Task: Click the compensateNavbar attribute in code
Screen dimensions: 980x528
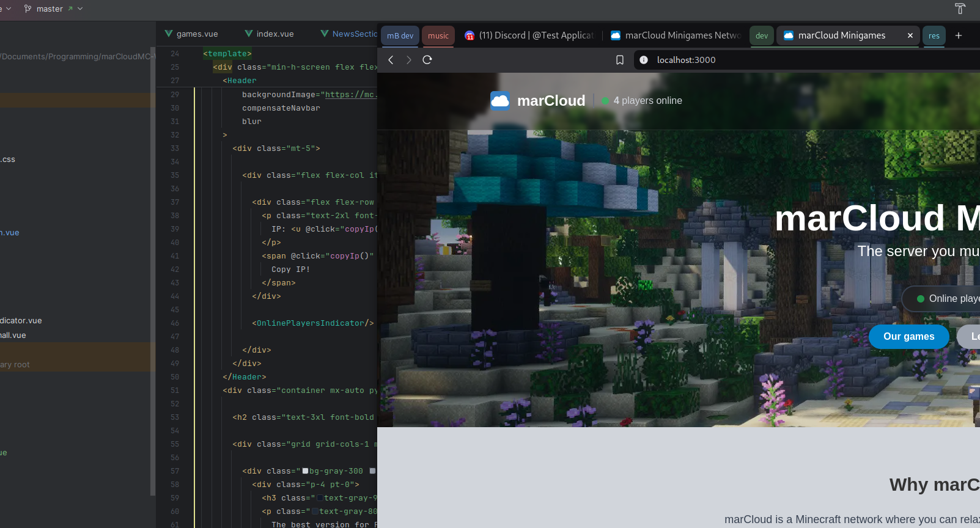Action: 281,108
